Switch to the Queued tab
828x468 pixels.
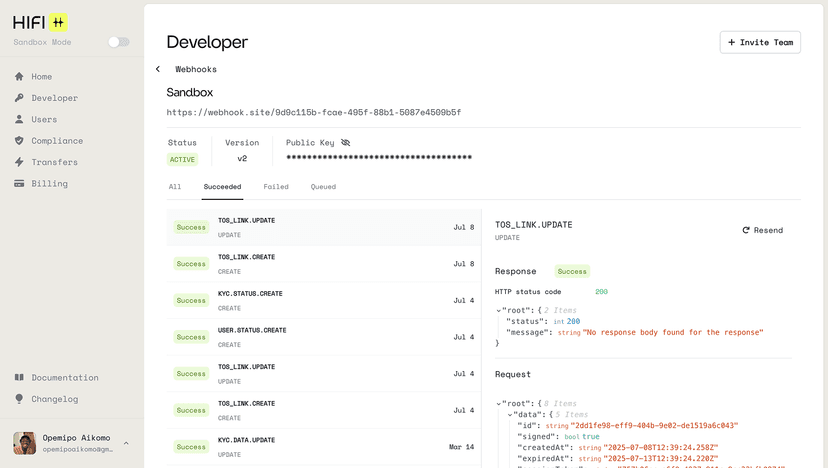(x=323, y=186)
